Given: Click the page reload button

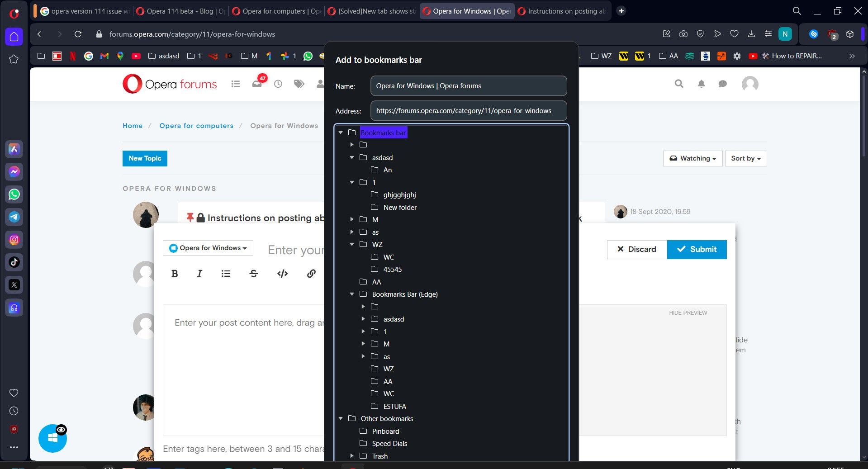Looking at the screenshot, I should 78,34.
